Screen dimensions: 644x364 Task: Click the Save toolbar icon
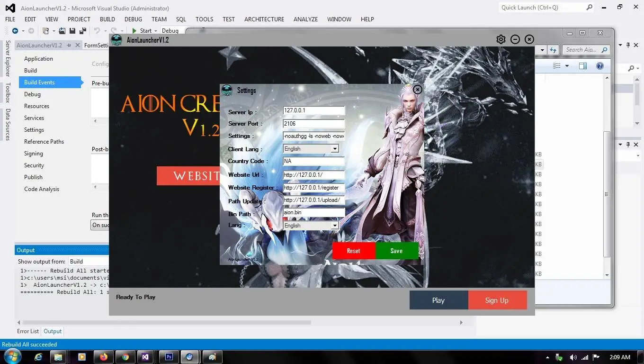72,31
